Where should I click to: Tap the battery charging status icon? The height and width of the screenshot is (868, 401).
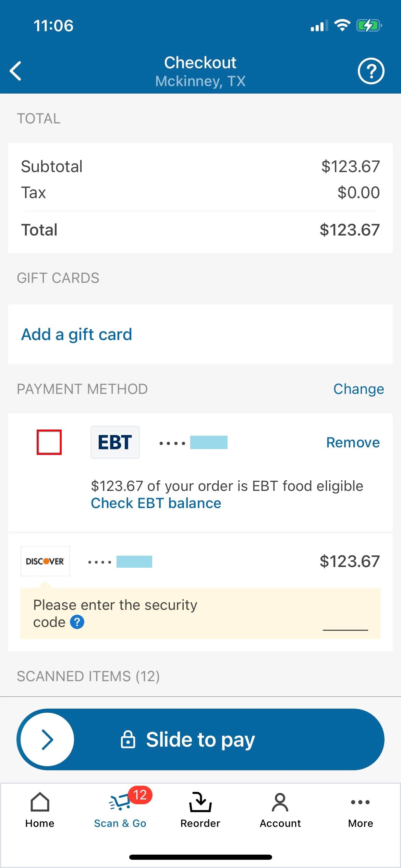coord(369,26)
